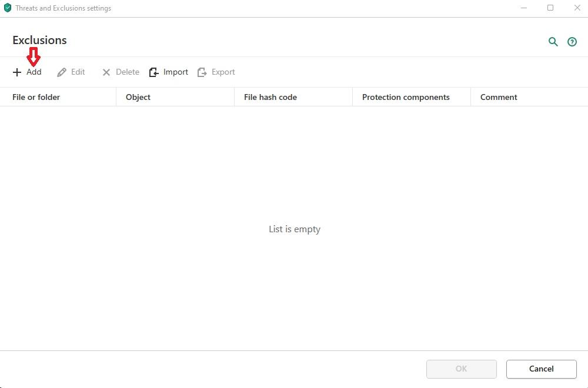Import exclusions list
The image size is (588, 388).
168,72
